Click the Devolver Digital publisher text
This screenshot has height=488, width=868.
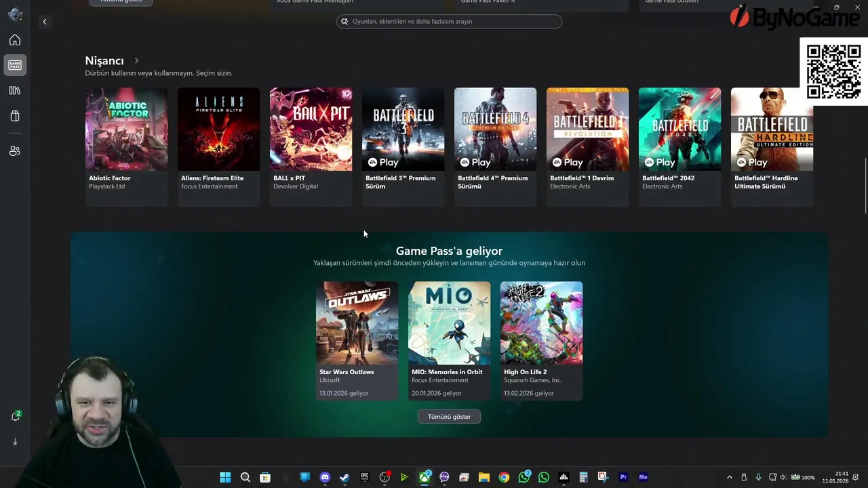[x=296, y=186]
